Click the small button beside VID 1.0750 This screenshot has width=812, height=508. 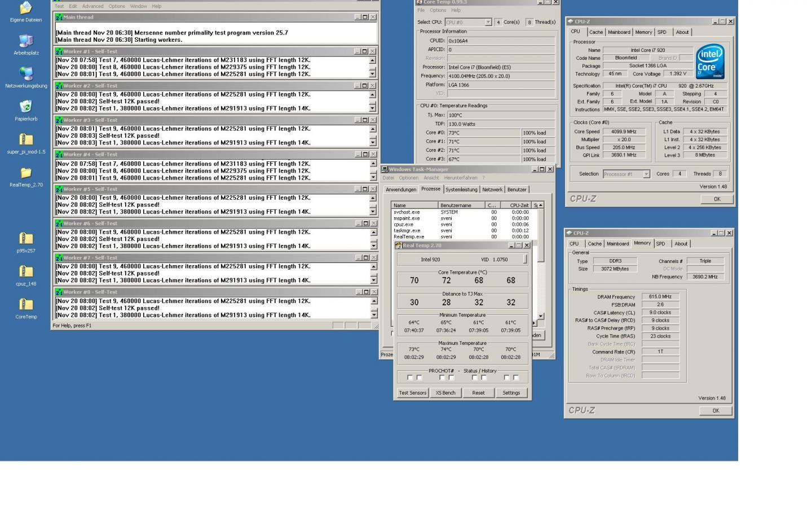click(x=525, y=259)
